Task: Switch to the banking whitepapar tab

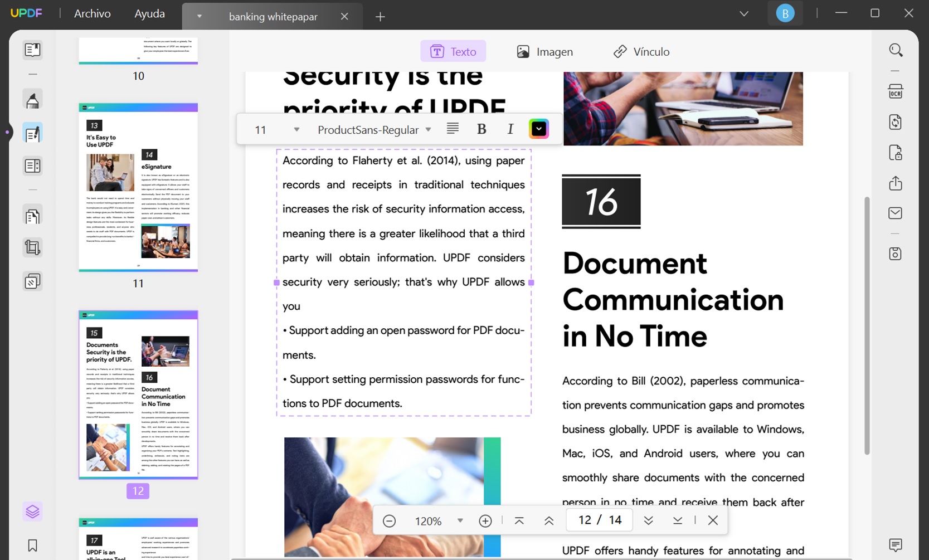Action: tap(273, 16)
